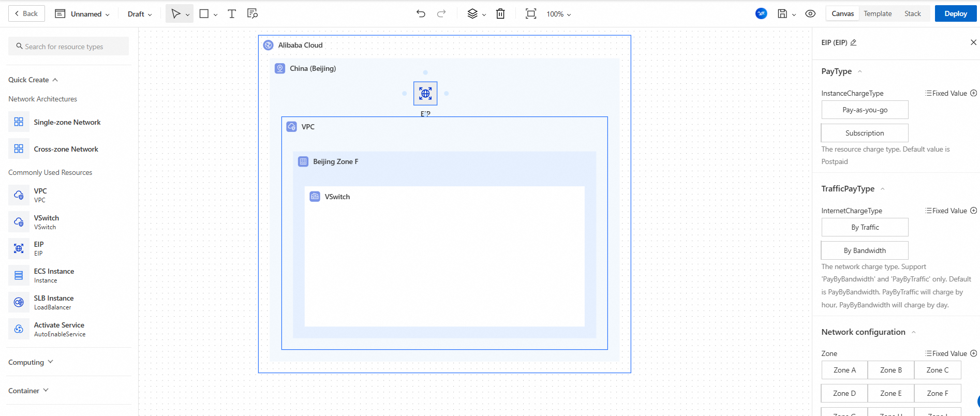Select Pay-as-you-go charge type
Image resolution: width=980 pixels, height=416 pixels.
coord(865,110)
